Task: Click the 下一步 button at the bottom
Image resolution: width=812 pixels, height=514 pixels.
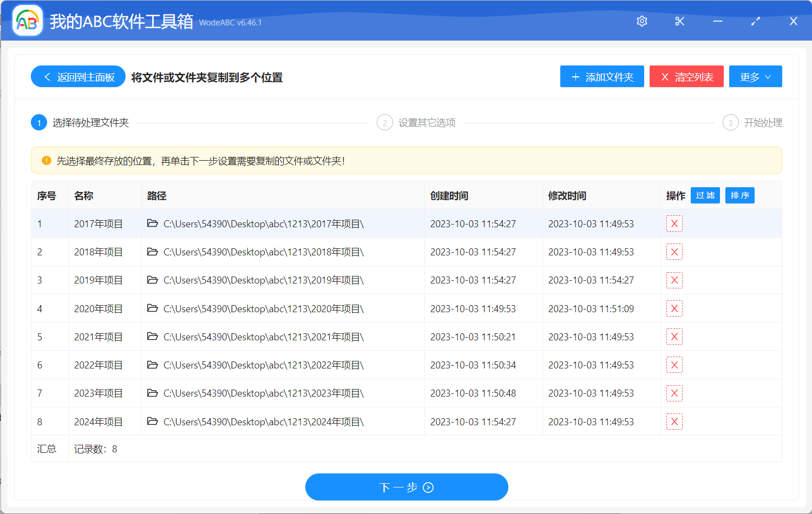Action: (407, 487)
